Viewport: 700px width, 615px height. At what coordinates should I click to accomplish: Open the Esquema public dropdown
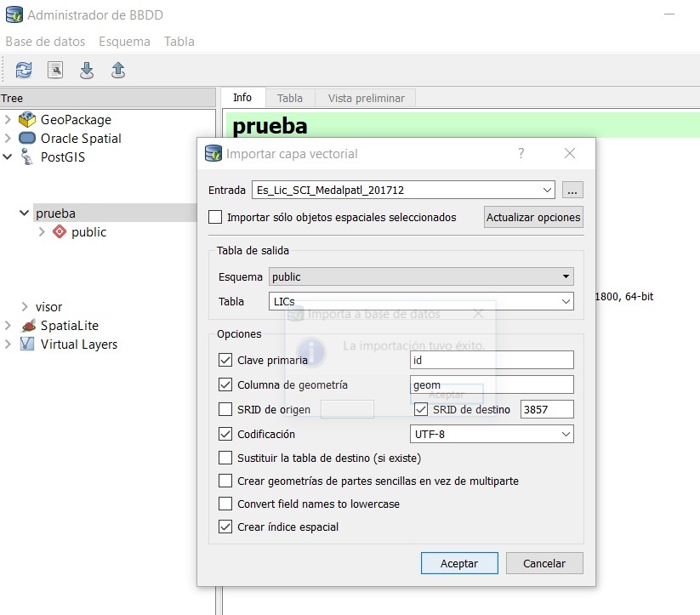pos(421,276)
